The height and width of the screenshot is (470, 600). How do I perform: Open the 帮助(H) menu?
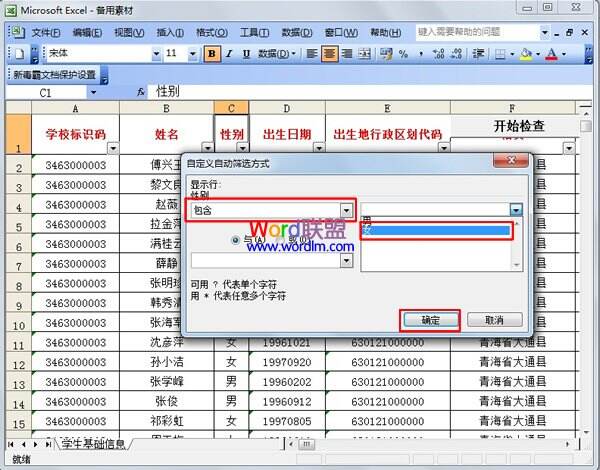pyautogui.click(x=386, y=33)
